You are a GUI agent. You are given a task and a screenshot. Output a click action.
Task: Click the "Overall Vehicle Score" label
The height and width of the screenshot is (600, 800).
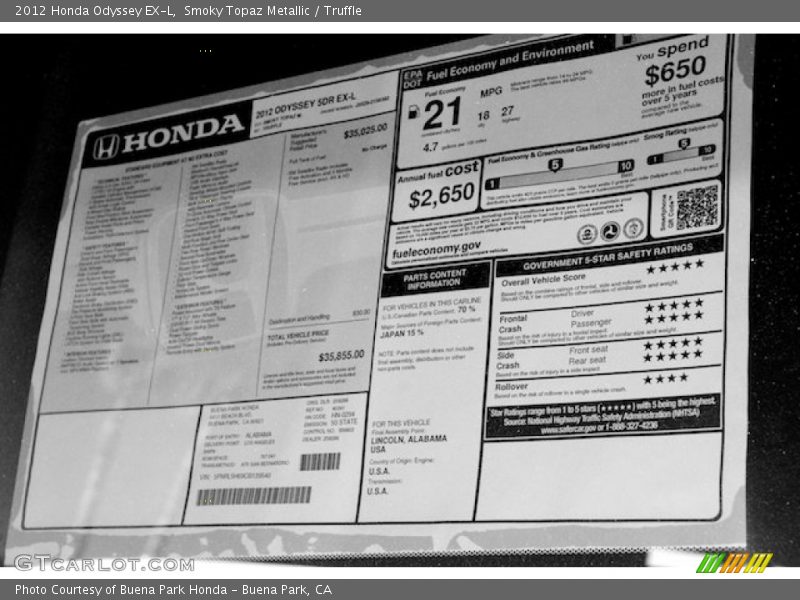point(543,281)
